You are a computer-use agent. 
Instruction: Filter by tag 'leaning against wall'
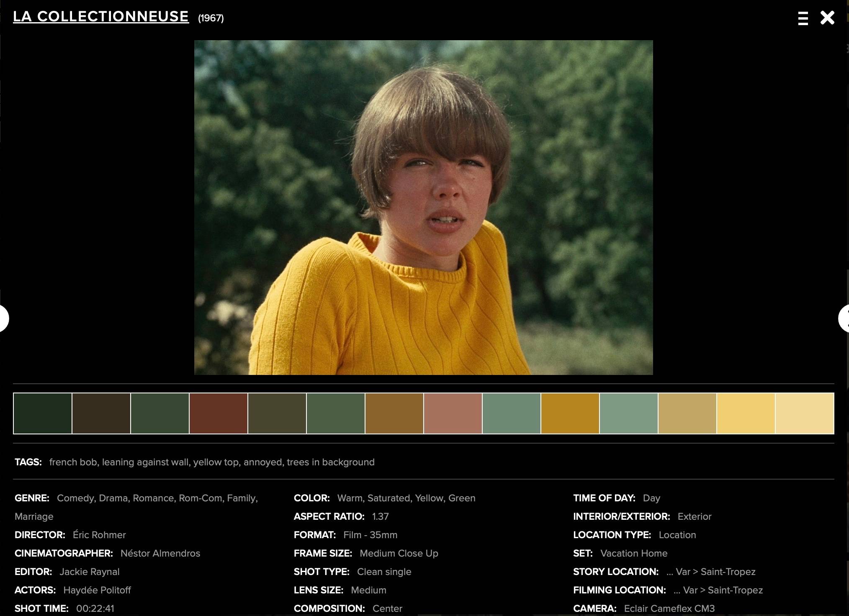pos(145,462)
